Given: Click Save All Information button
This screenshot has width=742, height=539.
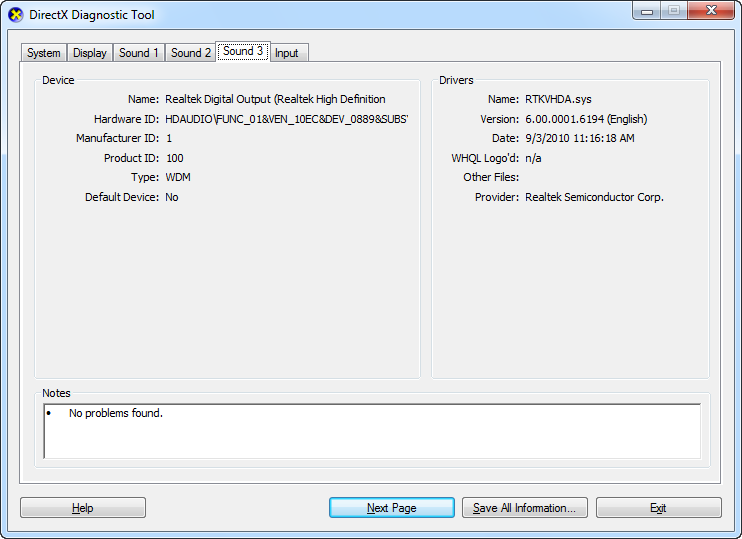Looking at the screenshot, I should point(525,508).
